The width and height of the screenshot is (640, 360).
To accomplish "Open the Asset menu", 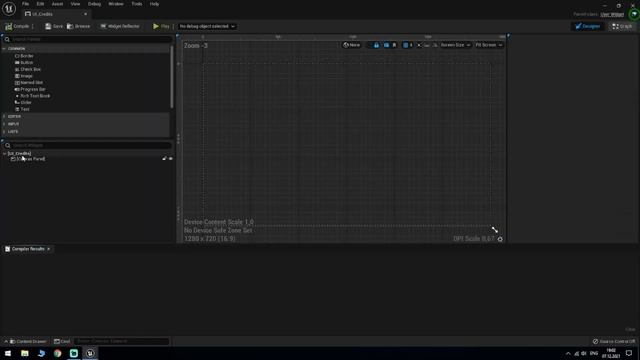I will [57, 4].
